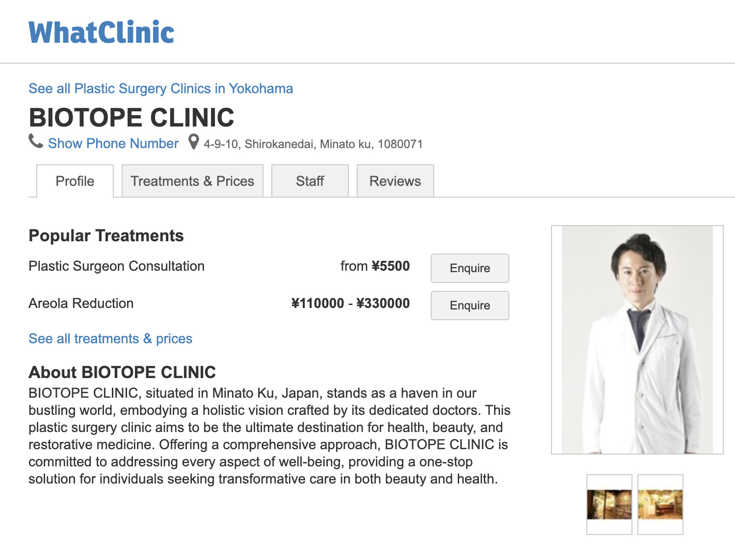Open See all Plastic Surgery Clinics in Yokohama

coord(160,88)
